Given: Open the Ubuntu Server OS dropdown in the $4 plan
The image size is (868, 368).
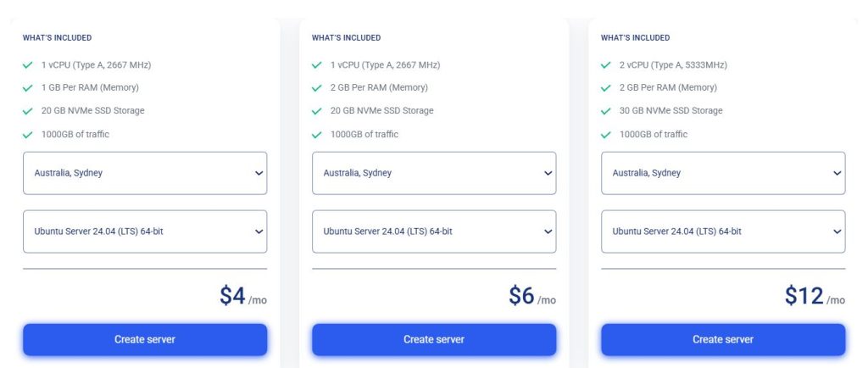Looking at the screenshot, I should pos(145,231).
